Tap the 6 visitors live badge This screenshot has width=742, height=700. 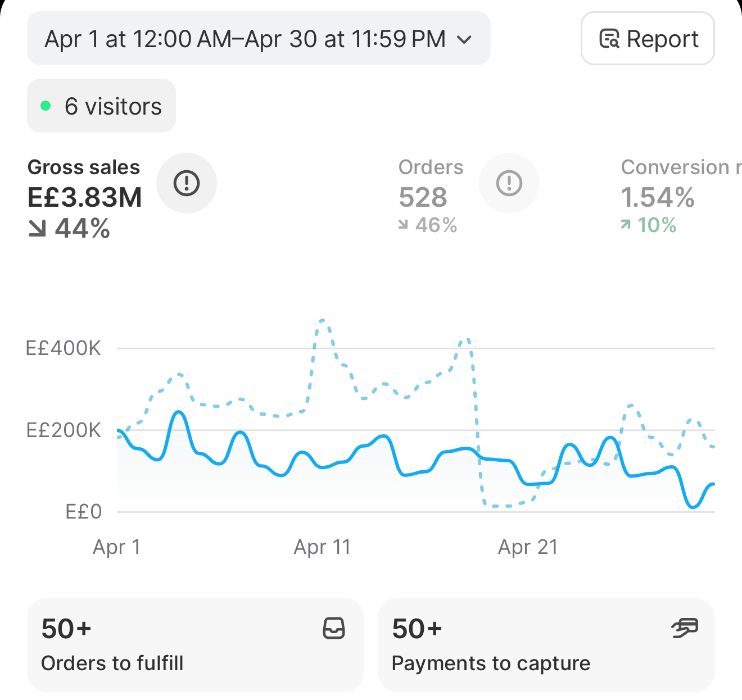pyautogui.click(x=101, y=106)
